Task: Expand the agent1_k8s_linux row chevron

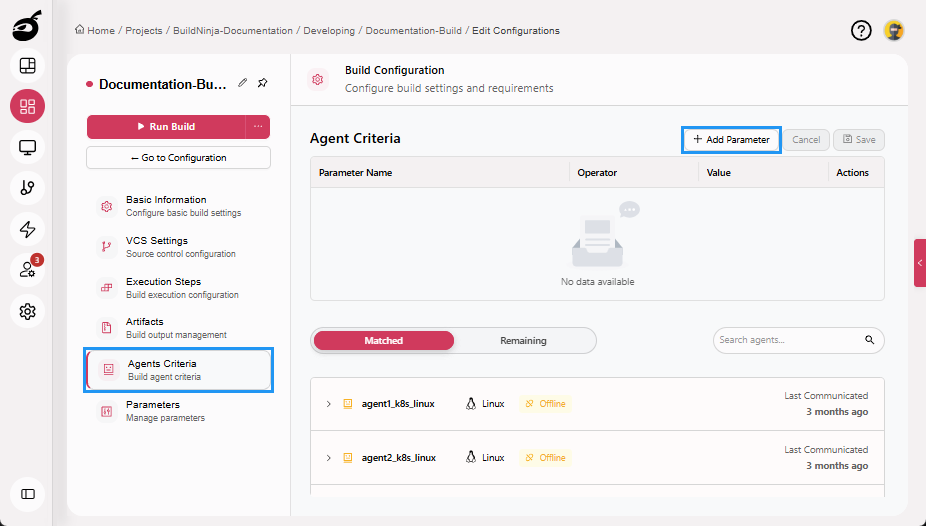Action: pyautogui.click(x=328, y=404)
